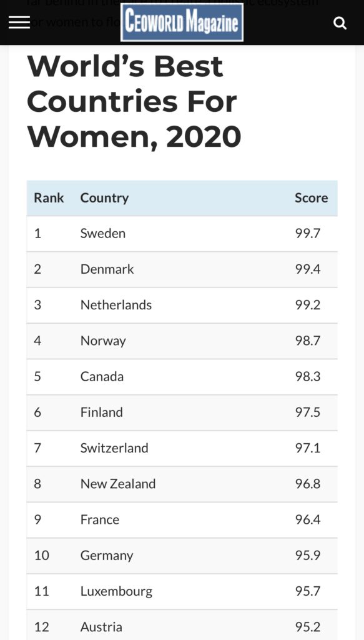This screenshot has width=364, height=640.
Task: Open the search magnifier icon
Action: (x=340, y=23)
